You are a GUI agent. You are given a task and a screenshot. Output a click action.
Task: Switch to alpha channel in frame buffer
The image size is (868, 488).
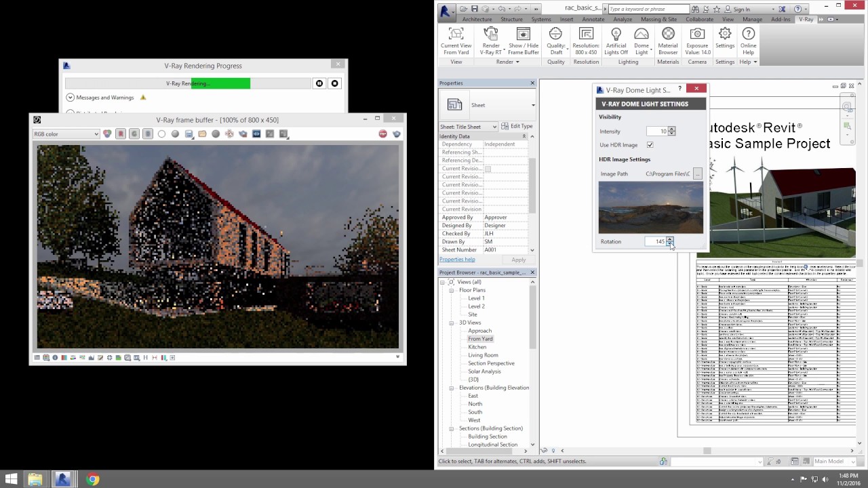(161, 134)
